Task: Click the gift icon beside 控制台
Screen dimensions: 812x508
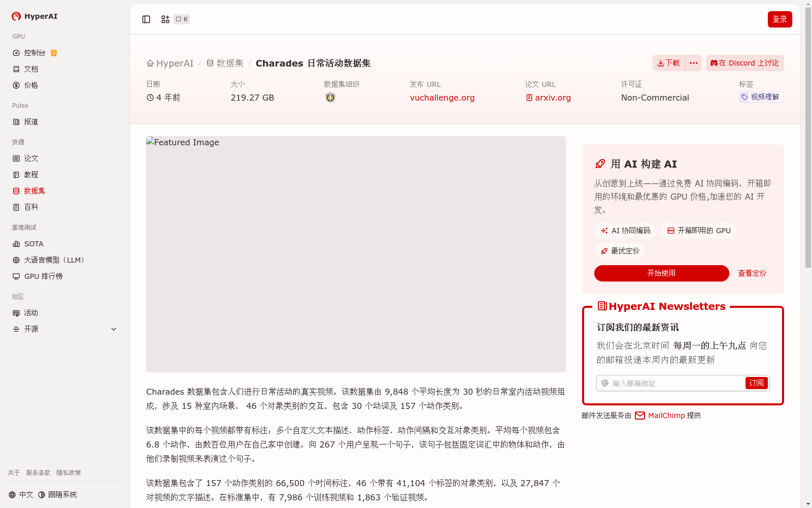Action: point(54,53)
